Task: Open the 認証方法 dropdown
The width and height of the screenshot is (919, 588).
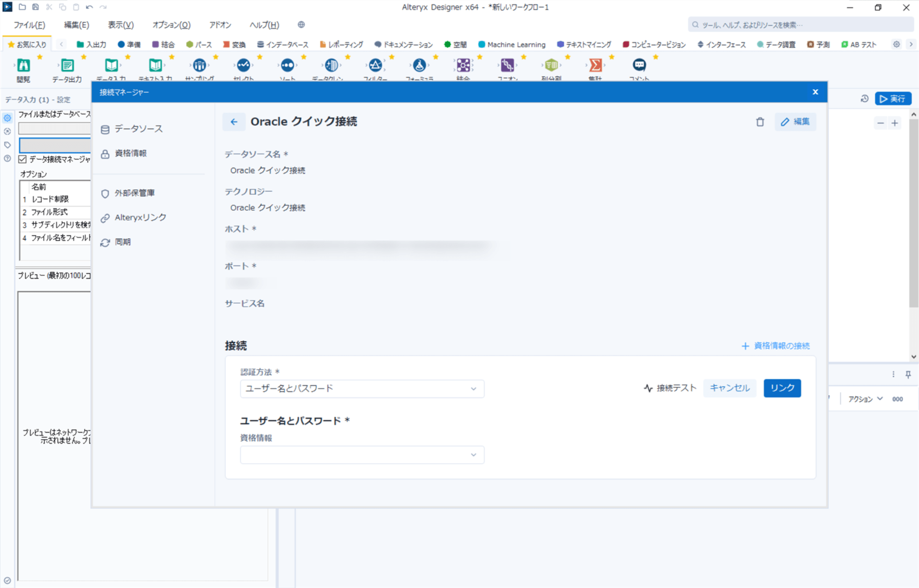Action: pyautogui.click(x=362, y=389)
